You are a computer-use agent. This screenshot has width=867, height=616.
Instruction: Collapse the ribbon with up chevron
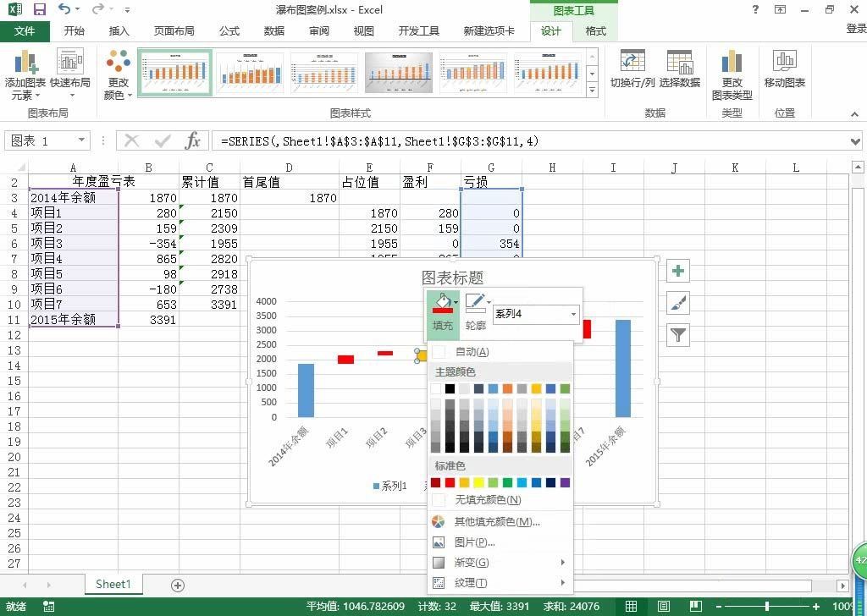click(x=855, y=114)
